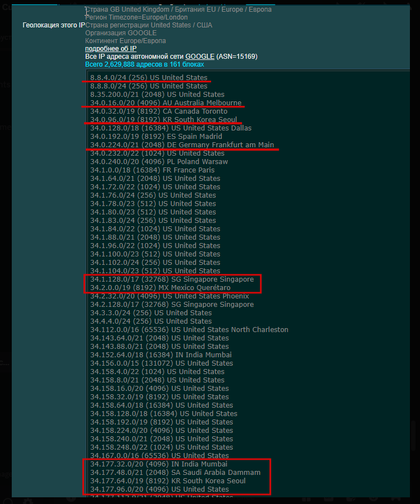420x504 pixels.
Task: Select the 34.177.32.0/20 India Mumbai row
Action: [x=158, y=464]
